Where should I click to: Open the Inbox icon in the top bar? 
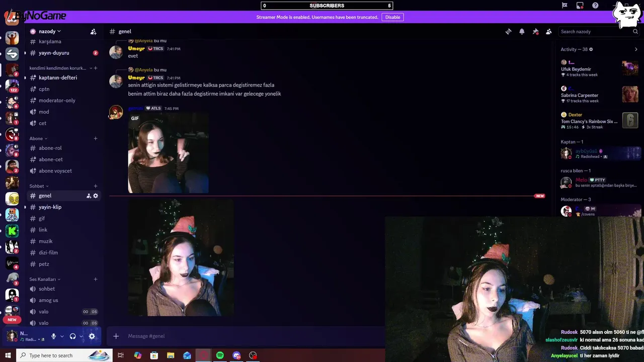coord(580,6)
